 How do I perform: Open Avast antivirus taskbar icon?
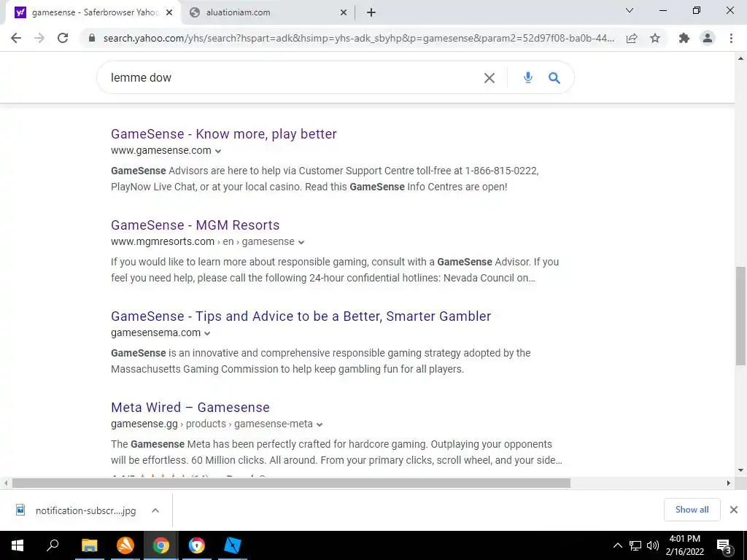(x=125, y=545)
